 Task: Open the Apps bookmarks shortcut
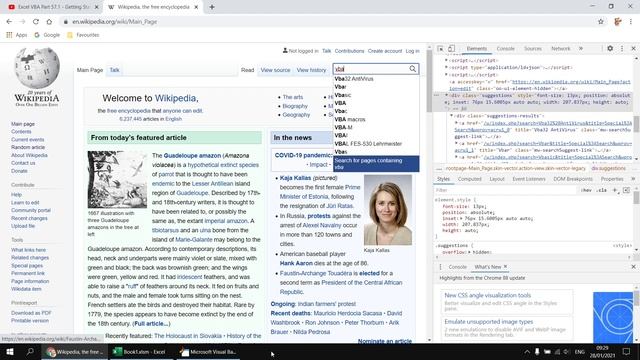tap(17, 35)
